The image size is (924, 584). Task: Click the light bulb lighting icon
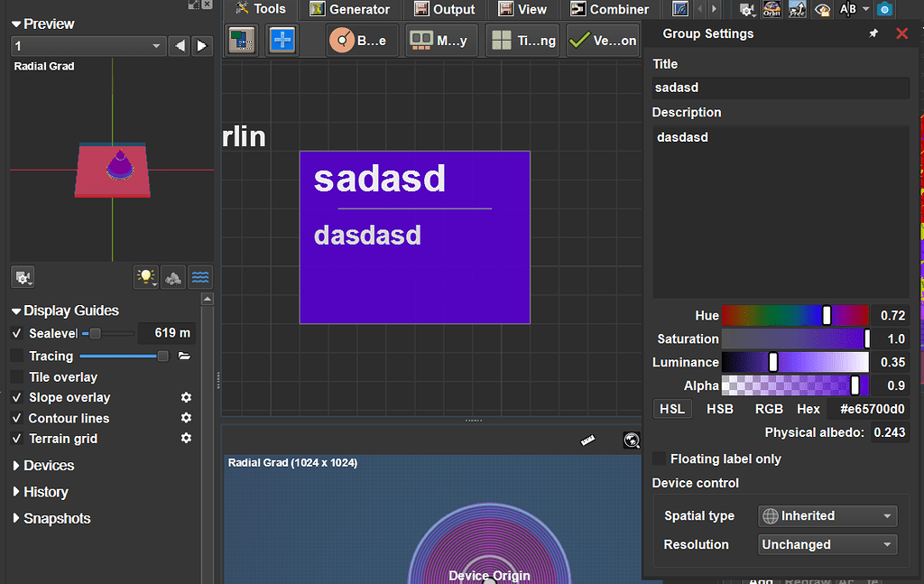click(x=145, y=277)
